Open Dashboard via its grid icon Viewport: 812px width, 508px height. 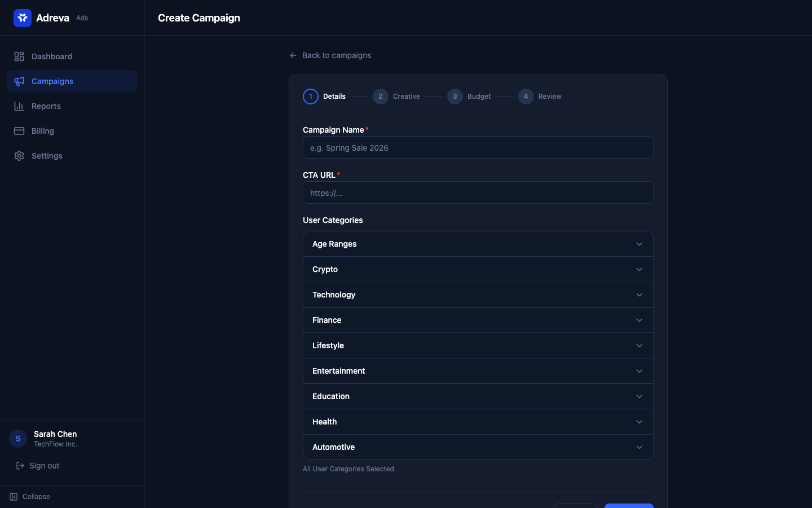point(19,56)
